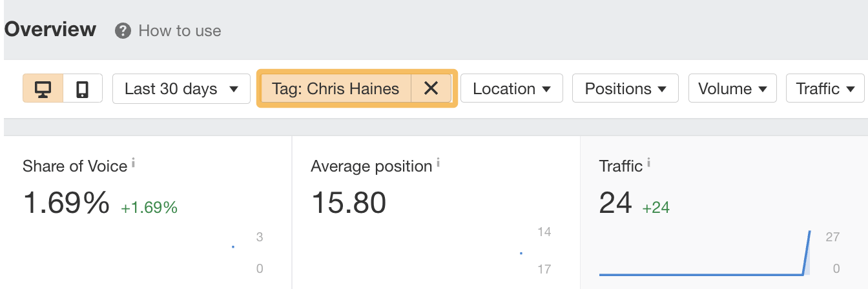Click the question mark help icon
This screenshot has height=289, width=868.
tap(123, 30)
